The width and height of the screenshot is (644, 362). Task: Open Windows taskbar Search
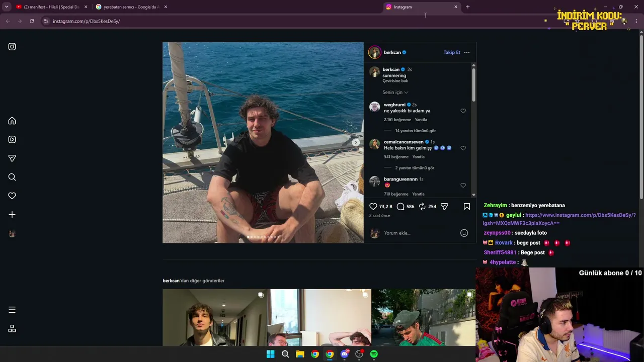[285, 354]
